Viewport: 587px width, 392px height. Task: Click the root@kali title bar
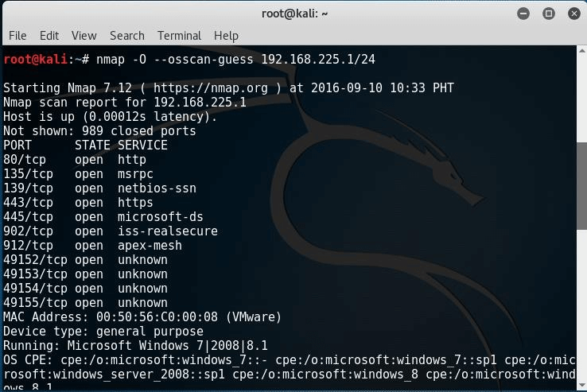click(293, 14)
